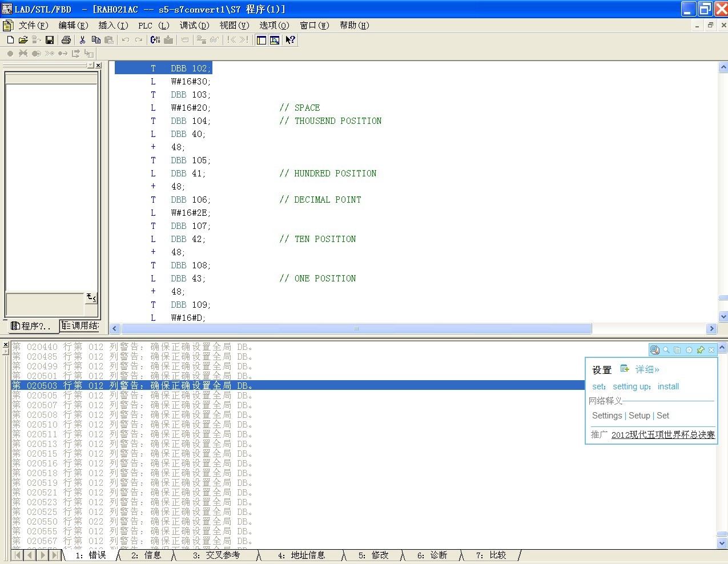Viewport: 728px width, 564px height.
Task: Pin the dictionary popup with the pushpin icon
Action: pyautogui.click(x=700, y=350)
